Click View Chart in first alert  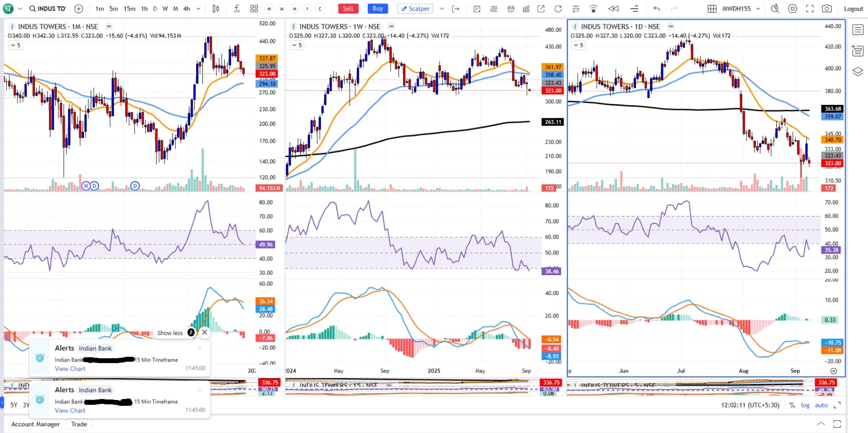[x=70, y=369]
